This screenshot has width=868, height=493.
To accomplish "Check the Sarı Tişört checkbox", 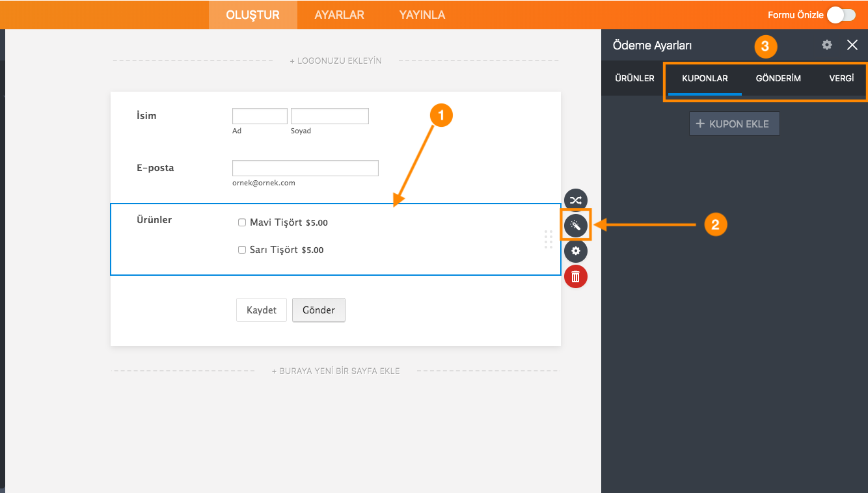I will pyautogui.click(x=242, y=250).
